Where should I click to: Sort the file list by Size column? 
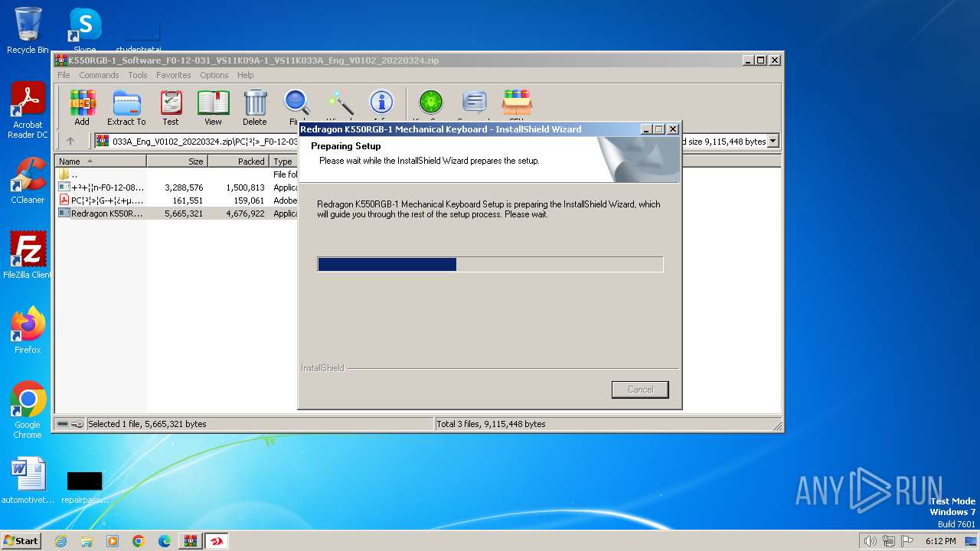click(x=177, y=161)
